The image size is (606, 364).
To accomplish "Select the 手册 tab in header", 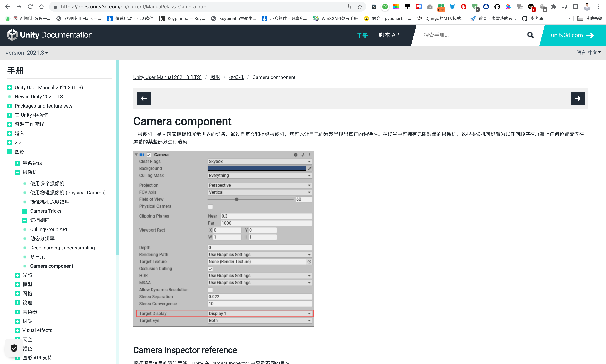I will 362,35.
